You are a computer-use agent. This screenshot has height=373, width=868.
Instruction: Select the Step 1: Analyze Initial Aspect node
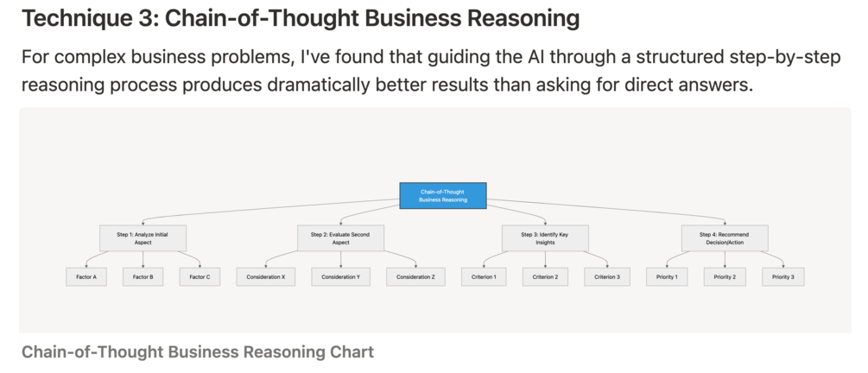click(142, 238)
